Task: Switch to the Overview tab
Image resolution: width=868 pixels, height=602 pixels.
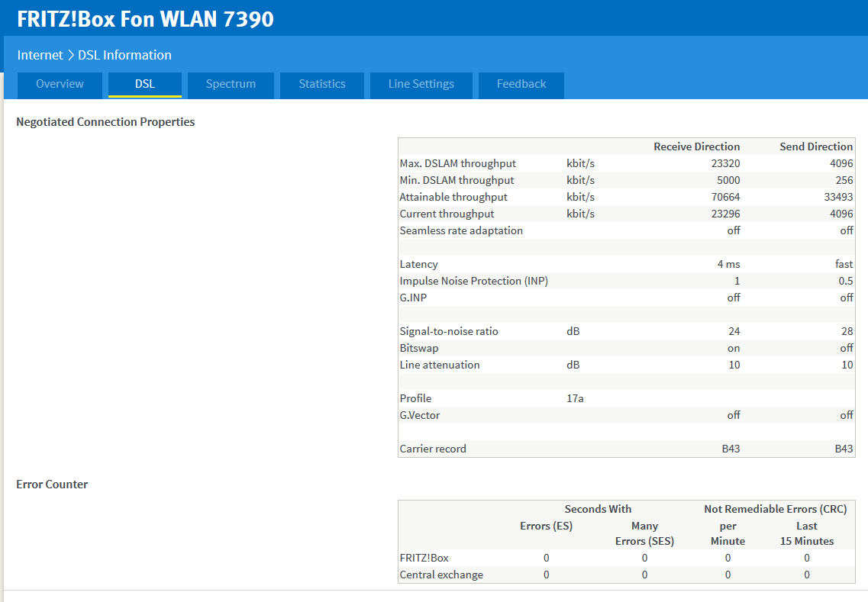Action: (60, 84)
